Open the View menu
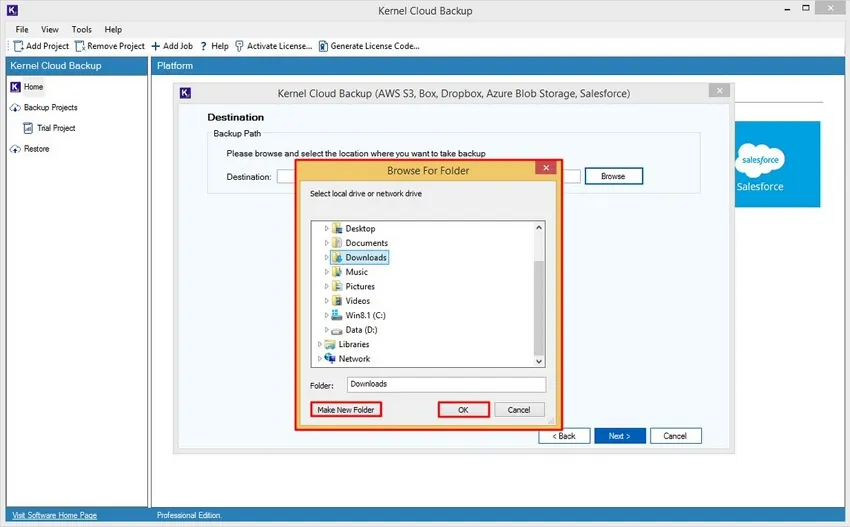The image size is (850, 527). (x=49, y=29)
